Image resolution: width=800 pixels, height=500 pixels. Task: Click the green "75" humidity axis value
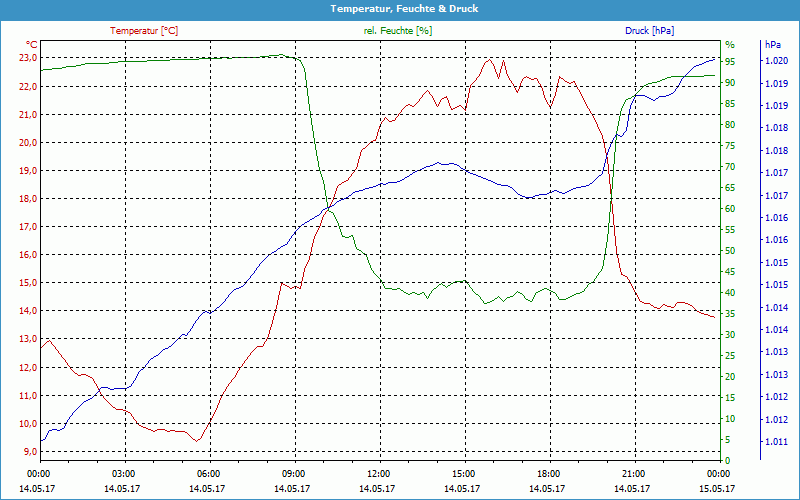pyautogui.click(x=730, y=146)
